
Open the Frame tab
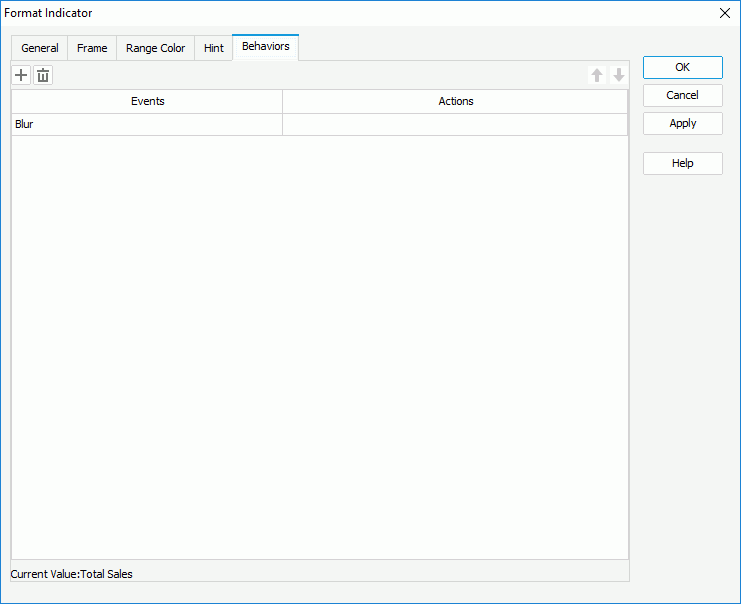92,48
